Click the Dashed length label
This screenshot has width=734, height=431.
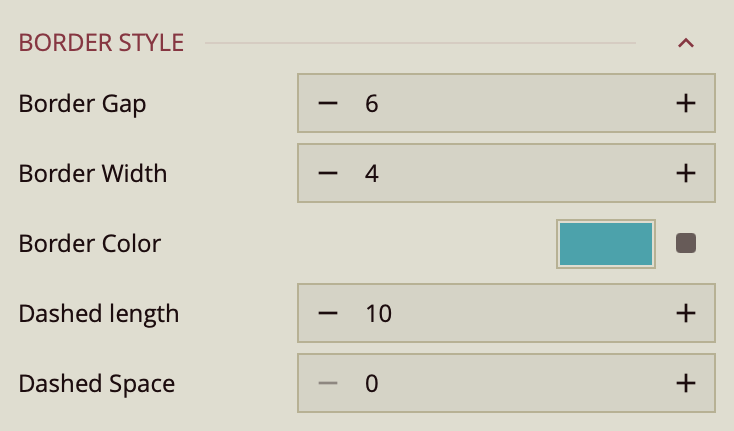[x=99, y=313]
